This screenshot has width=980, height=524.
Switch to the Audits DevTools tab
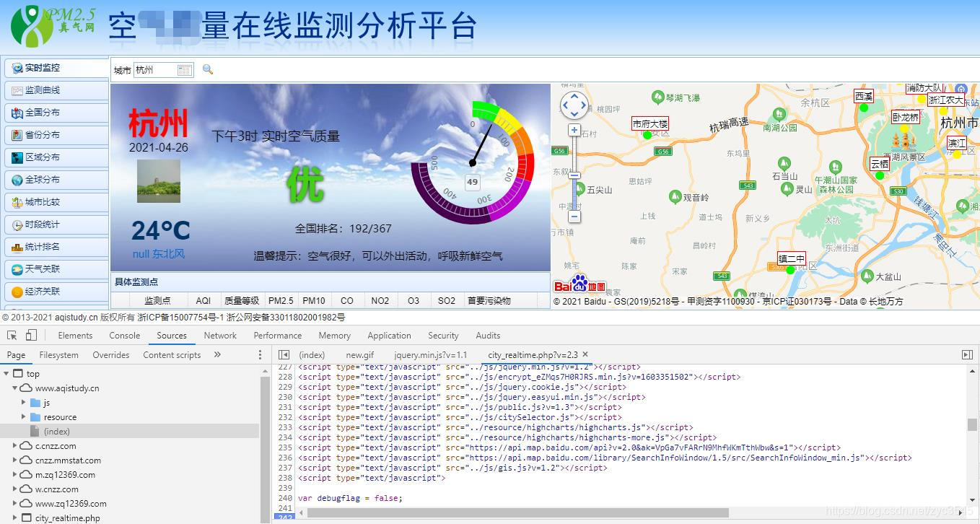(488, 336)
